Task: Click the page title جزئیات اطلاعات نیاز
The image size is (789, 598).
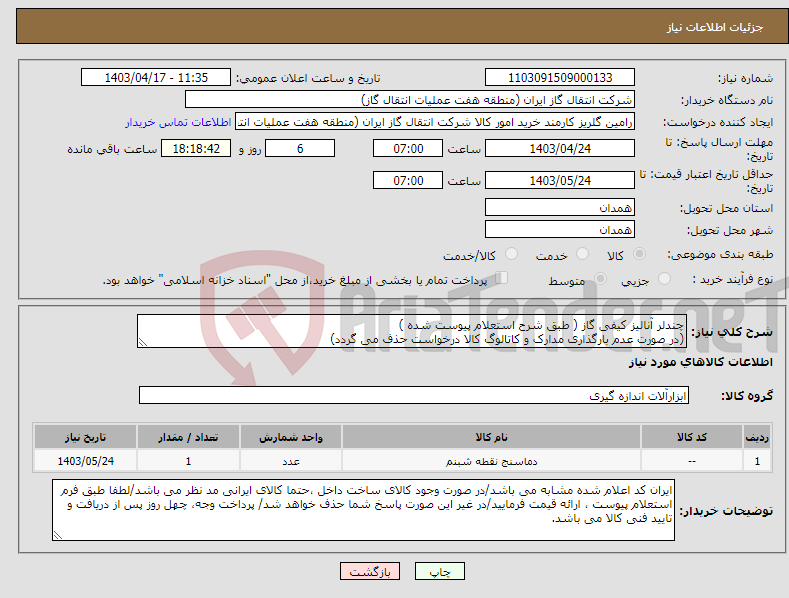Action: coord(715,27)
